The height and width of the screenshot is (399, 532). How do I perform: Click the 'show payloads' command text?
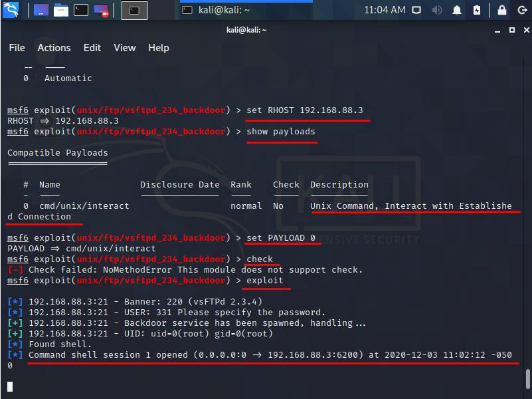pos(280,132)
